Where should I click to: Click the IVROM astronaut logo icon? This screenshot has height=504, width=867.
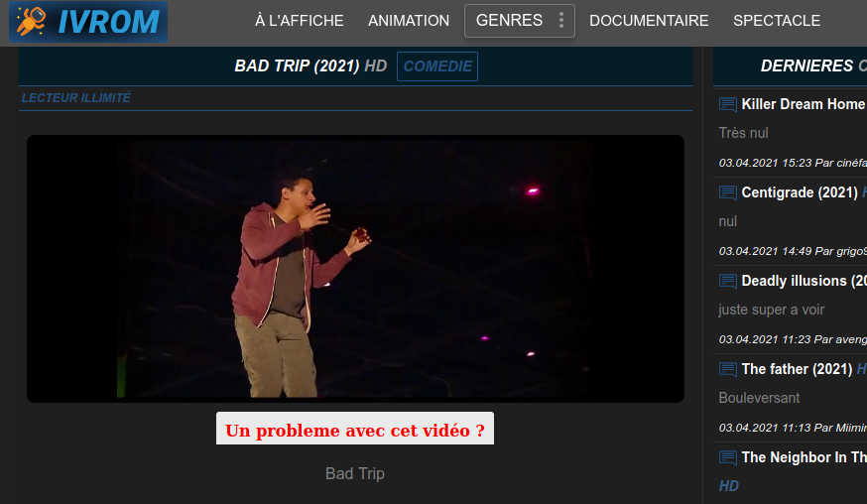31,21
